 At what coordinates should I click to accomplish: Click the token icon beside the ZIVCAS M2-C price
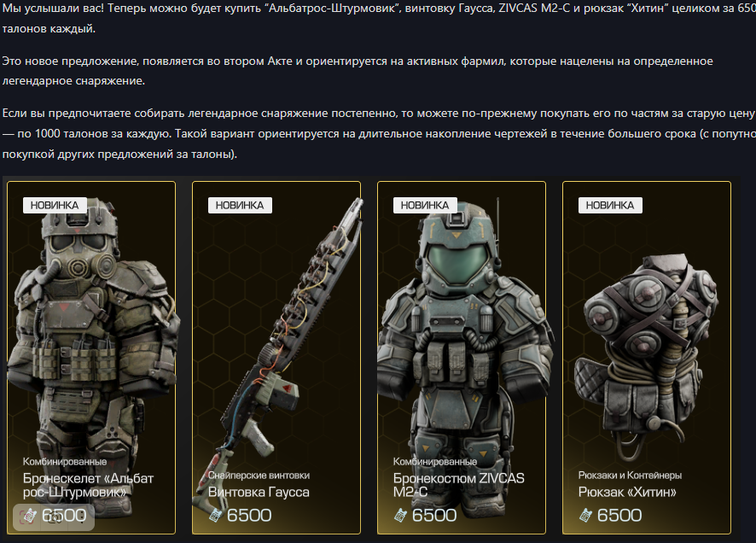click(x=401, y=516)
